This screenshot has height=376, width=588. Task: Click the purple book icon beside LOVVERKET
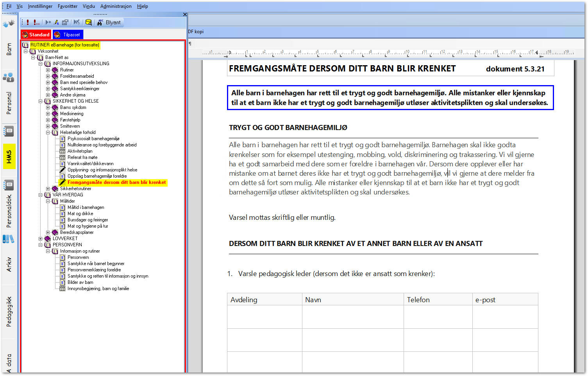[x=48, y=239]
